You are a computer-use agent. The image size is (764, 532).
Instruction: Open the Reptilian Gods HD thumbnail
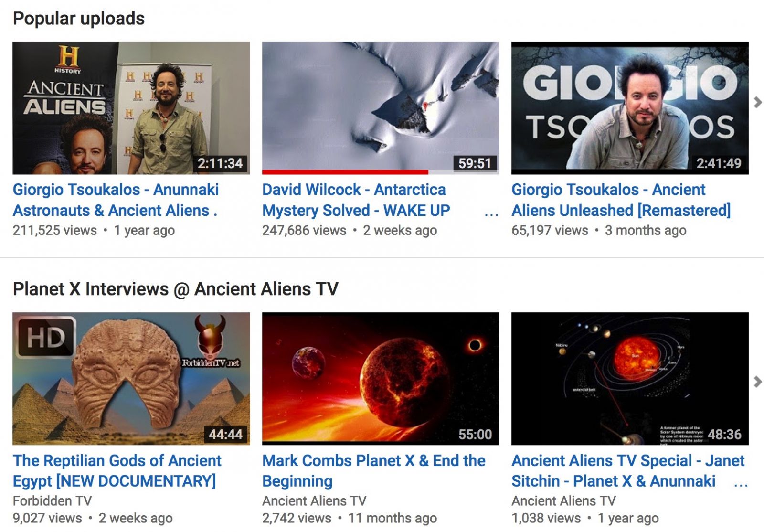click(131, 379)
